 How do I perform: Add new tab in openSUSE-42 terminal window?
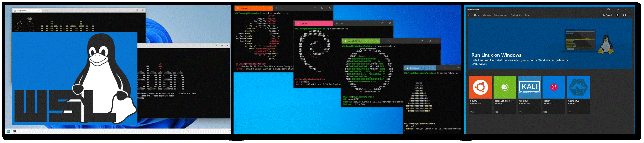384,41
